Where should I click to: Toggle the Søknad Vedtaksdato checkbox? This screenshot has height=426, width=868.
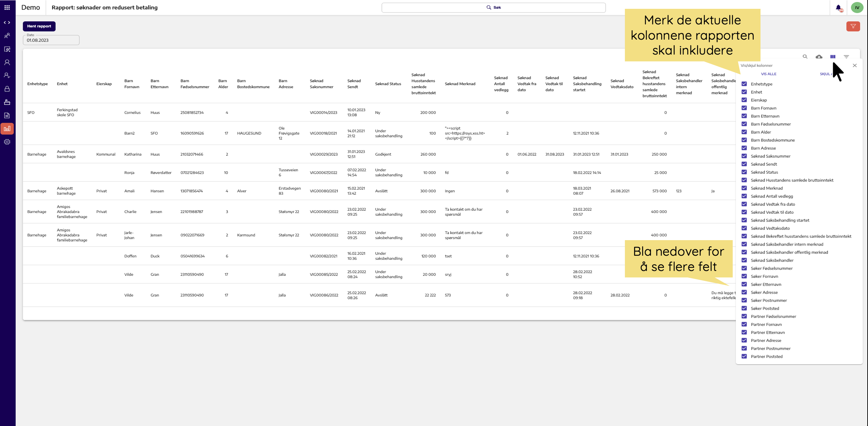coord(744,228)
